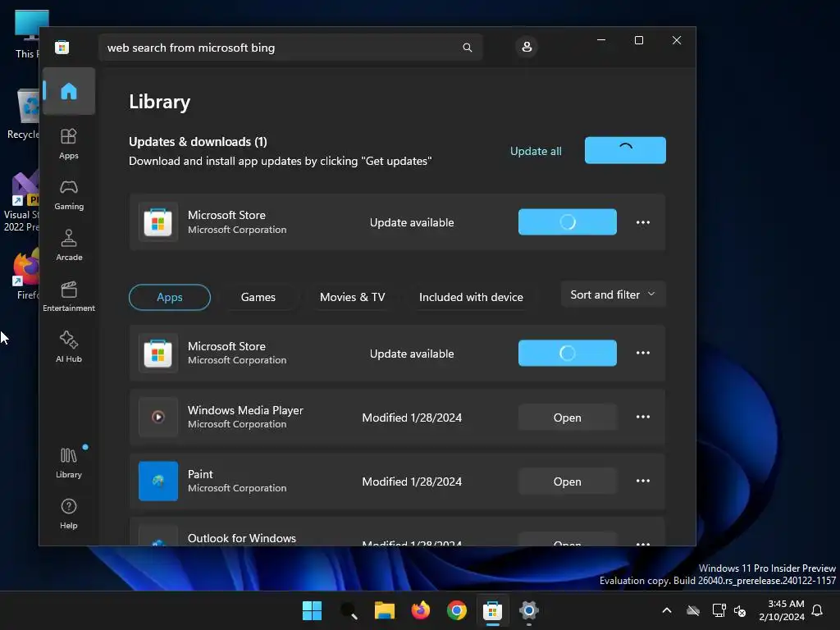This screenshot has height=630, width=840.
Task: Open the Windows Start menu
Action: click(x=312, y=610)
